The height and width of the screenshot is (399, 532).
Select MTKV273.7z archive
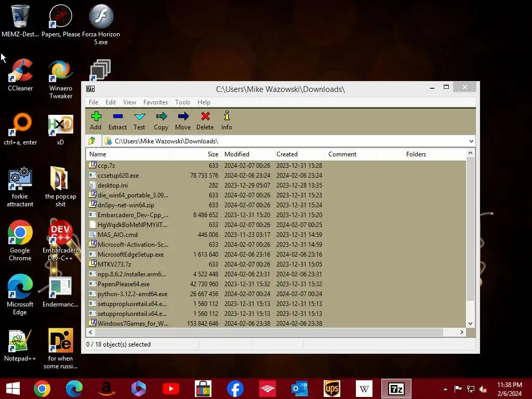coord(114,264)
